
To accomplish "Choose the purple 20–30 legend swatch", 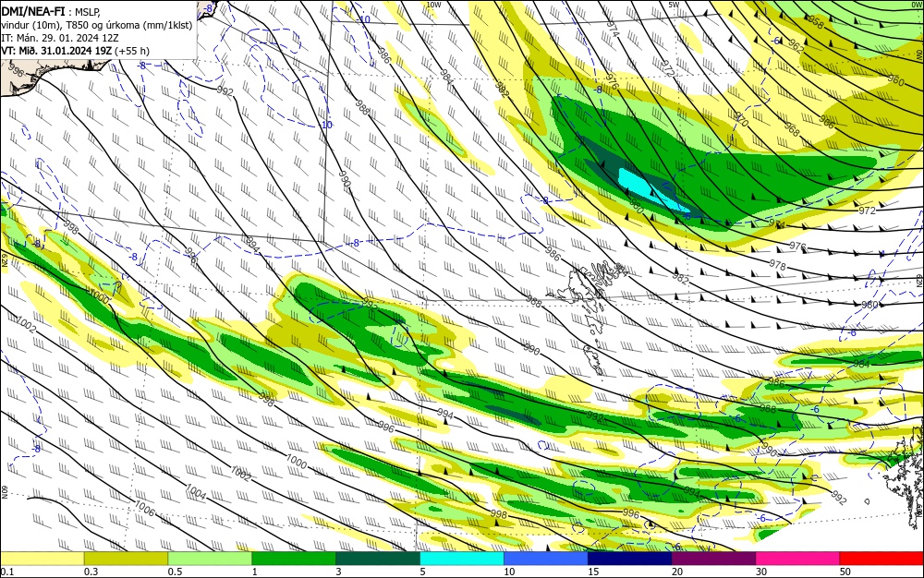I will 713,559.
